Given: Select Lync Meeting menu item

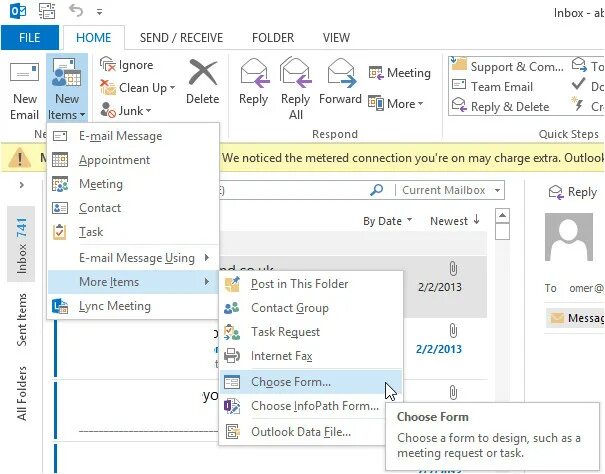Looking at the screenshot, I should pos(133,306).
